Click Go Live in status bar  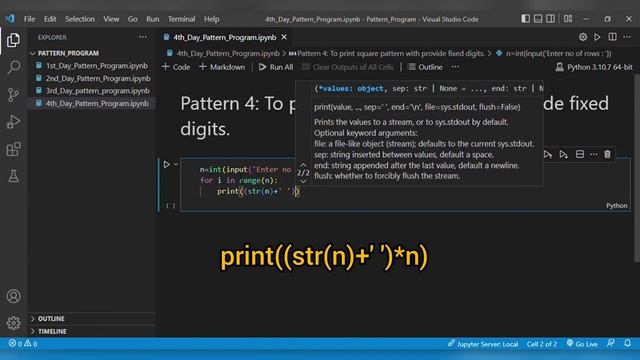coord(582,344)
